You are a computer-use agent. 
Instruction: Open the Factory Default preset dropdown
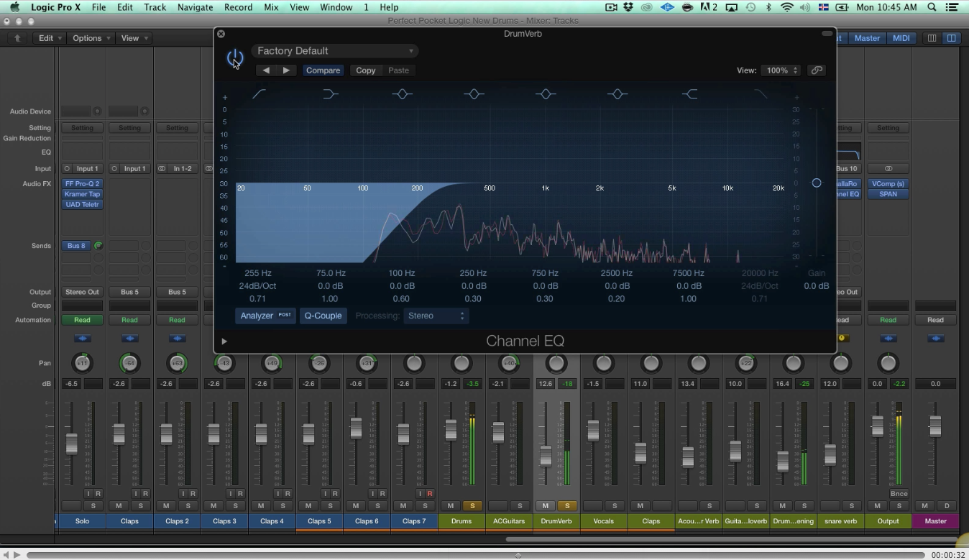[x=335, y=50]
